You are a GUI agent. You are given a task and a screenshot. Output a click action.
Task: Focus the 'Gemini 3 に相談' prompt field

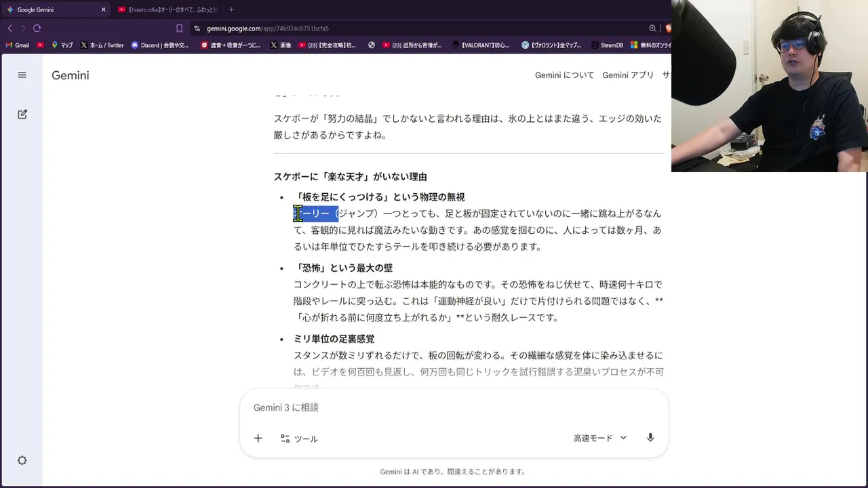point(454,407)
